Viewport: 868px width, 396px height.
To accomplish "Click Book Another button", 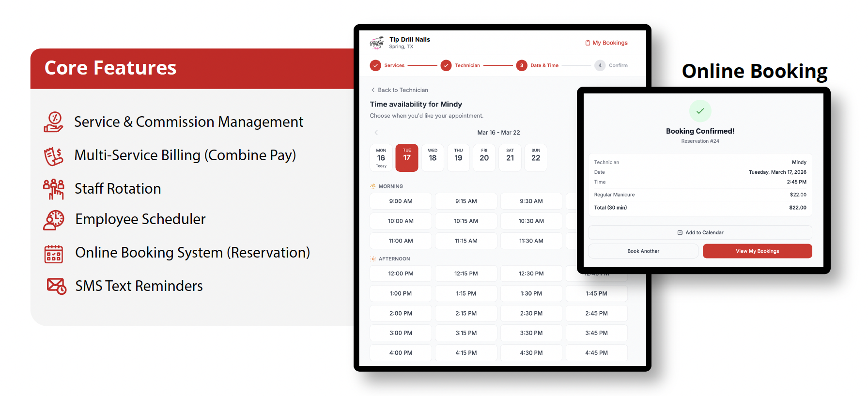I will click(x=643, y=251).
